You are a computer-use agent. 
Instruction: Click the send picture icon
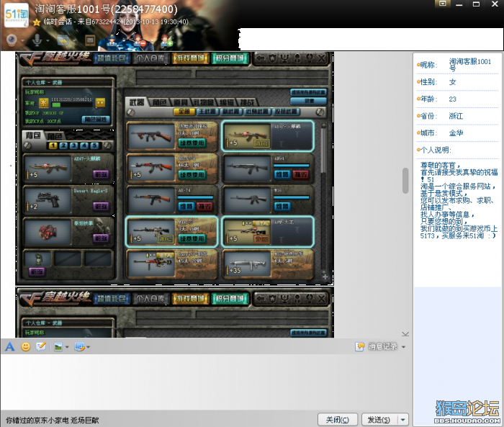[58, 347]
